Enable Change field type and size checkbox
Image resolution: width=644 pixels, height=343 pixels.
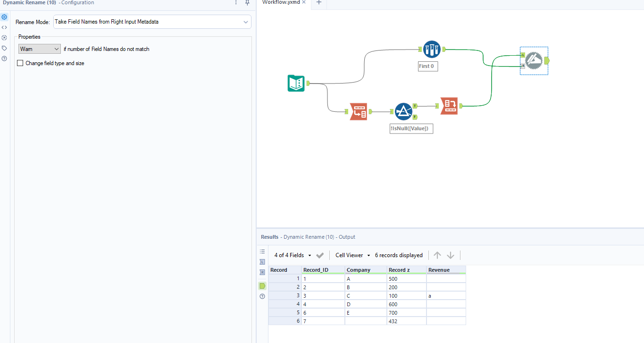pos(20,63)
